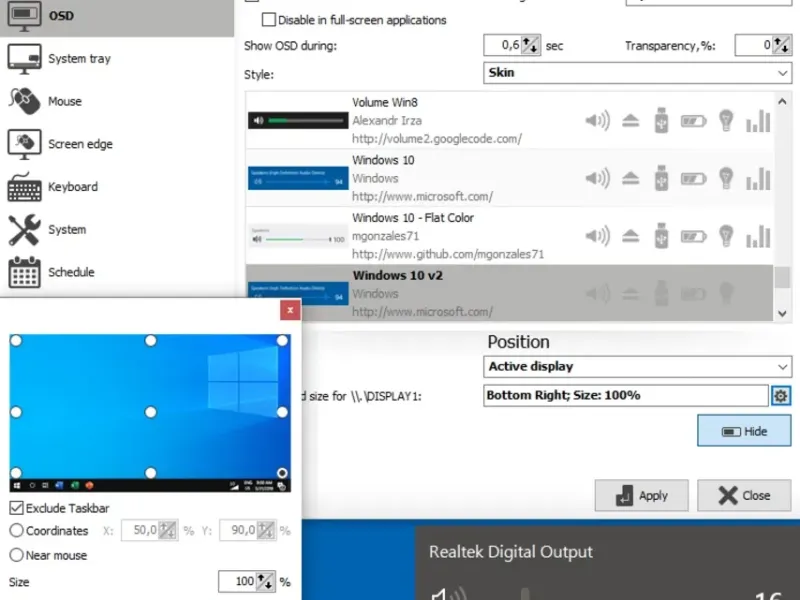Click the Size value field showing 100
Image resolution: width=800 pixels, height=600 pixels.
click(x=237, y=581)
